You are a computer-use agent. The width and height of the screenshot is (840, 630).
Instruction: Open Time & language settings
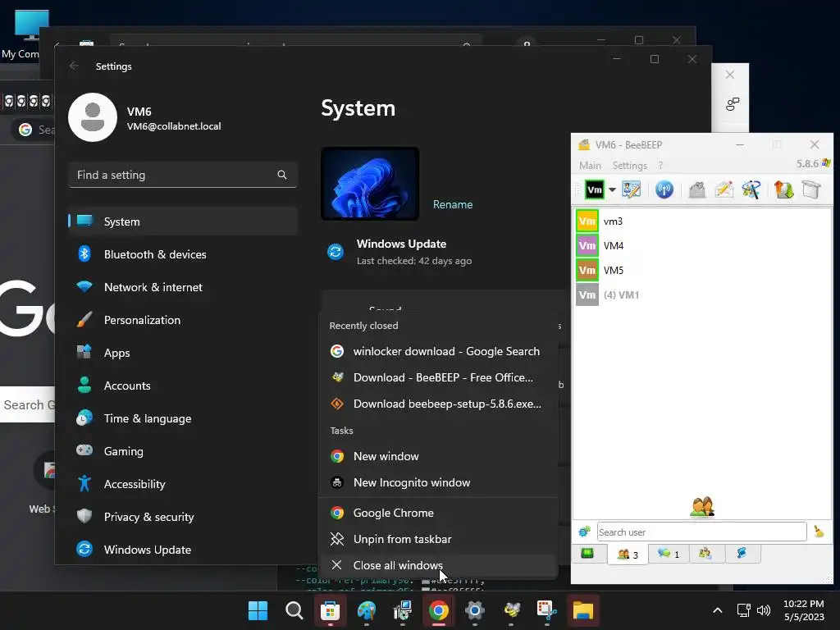pos(183,418)
